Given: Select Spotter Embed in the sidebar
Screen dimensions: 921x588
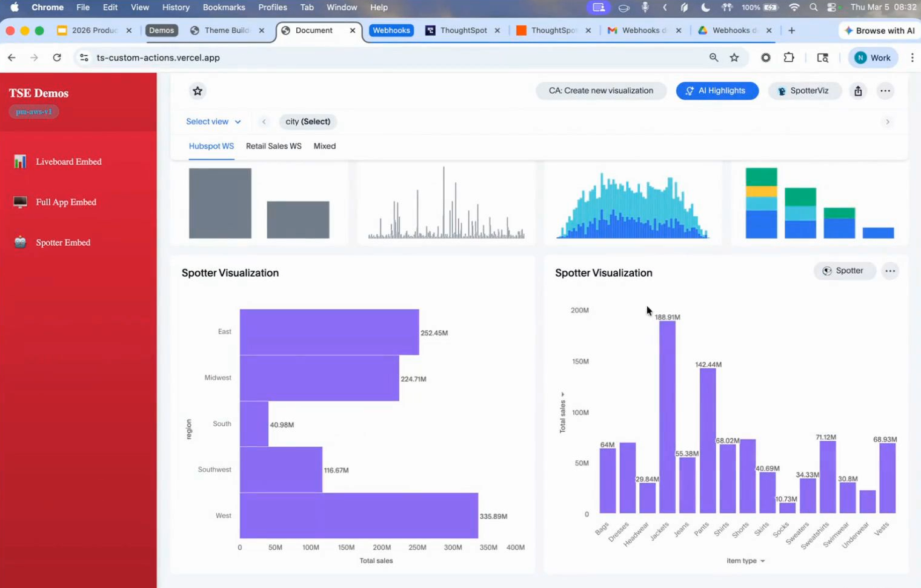Looking at the screenshot, I should click(62, 243).
